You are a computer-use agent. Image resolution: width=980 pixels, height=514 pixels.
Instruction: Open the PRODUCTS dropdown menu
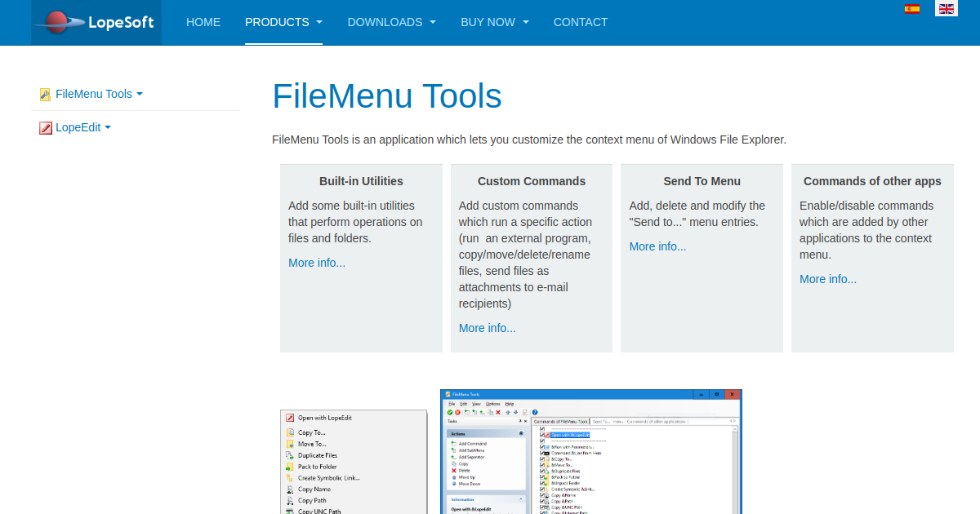(x=283, y=22)
